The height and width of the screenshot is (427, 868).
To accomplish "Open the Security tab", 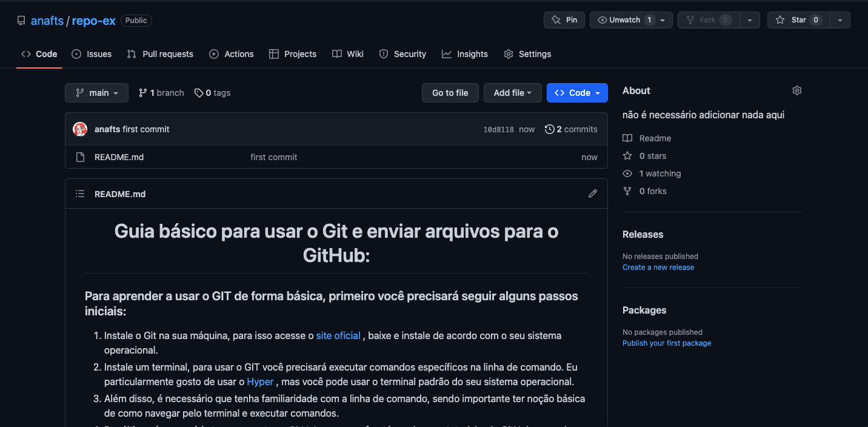I will 402,54.
